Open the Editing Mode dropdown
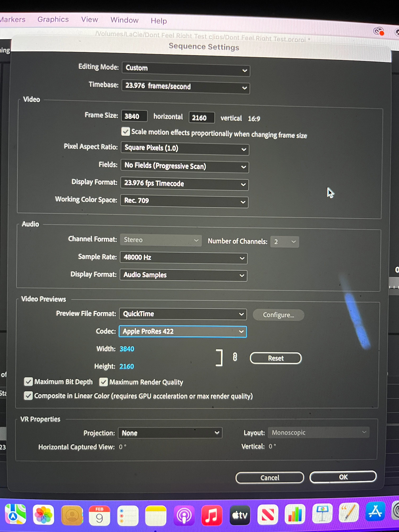Screen dimensions: 399x532 (186, 69)
